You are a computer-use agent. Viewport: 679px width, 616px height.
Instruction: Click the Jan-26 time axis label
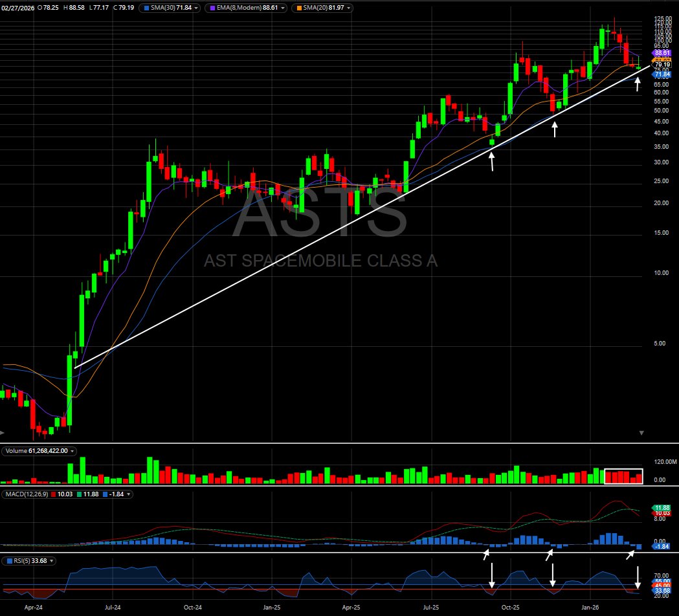coord(590,608)
